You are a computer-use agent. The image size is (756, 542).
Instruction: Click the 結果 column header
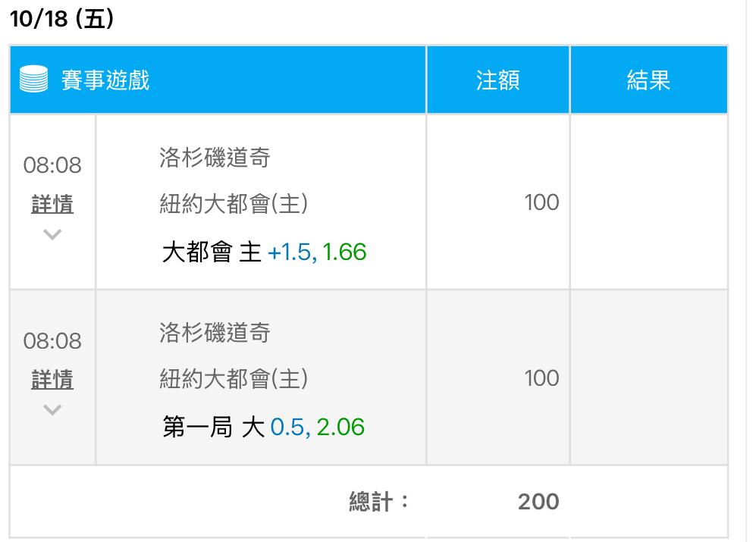pyautogui.click(x=648, y=80)
